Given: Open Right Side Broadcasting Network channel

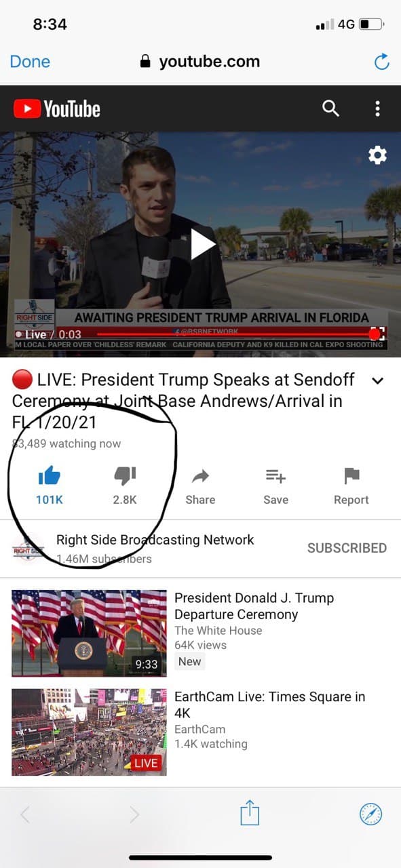Looking at the screenshot, I should [155, 540].
